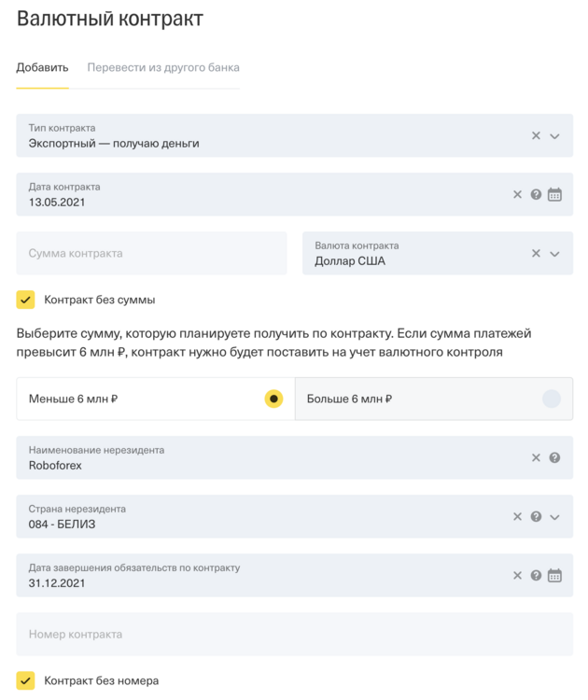The width and height of the screenshot is (588, 700).
Task: Switch to the Добавить tab
Action: click(42, 67)
